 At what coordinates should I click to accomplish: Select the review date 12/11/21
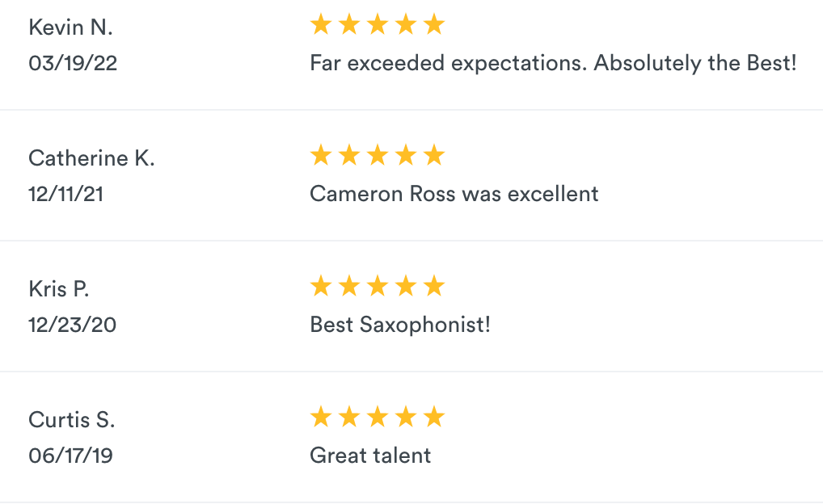tap(65, 194)
